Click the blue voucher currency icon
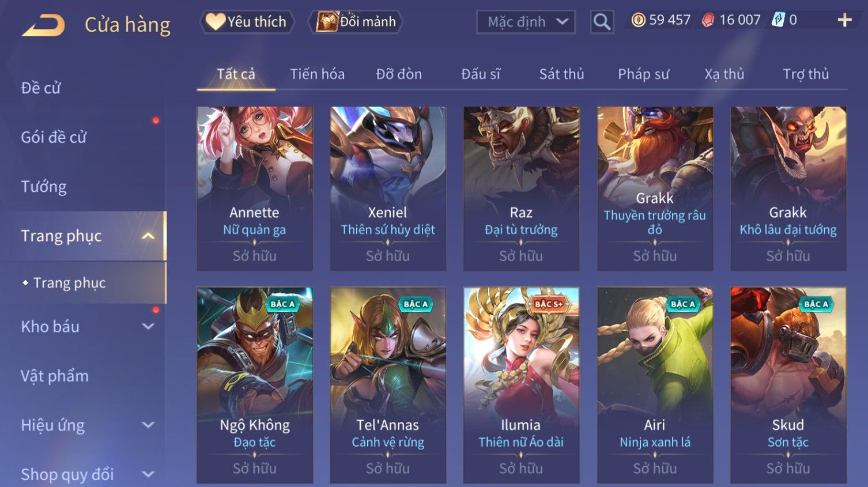868x487 pixels. click(x=778, y=20)
